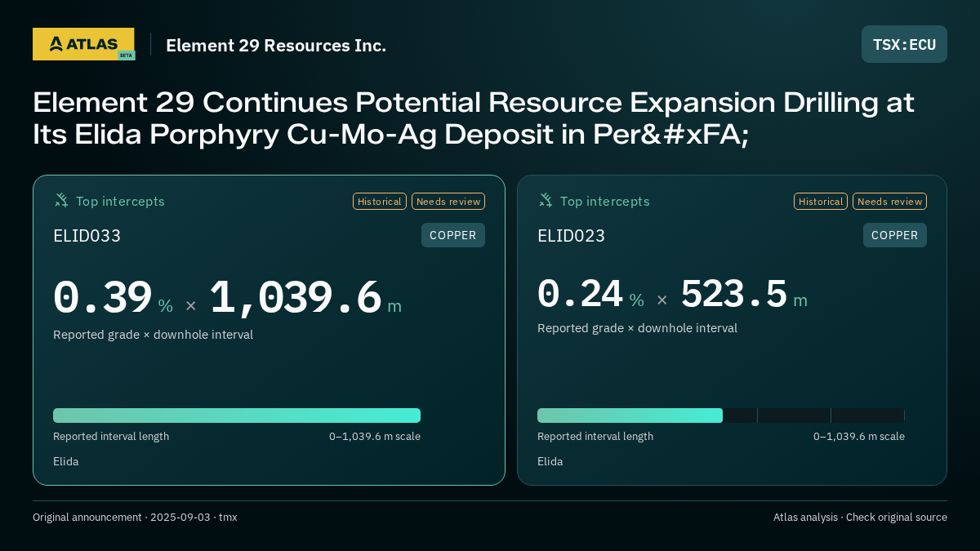
Task: Click the scale text under the ELID033 bar
Action: click(375, 436)
